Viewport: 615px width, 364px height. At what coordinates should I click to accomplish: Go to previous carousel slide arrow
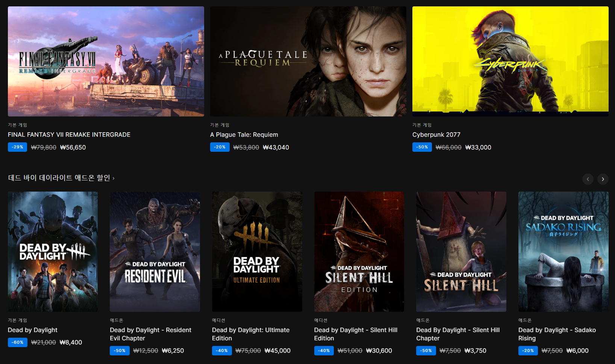point(588,179)
